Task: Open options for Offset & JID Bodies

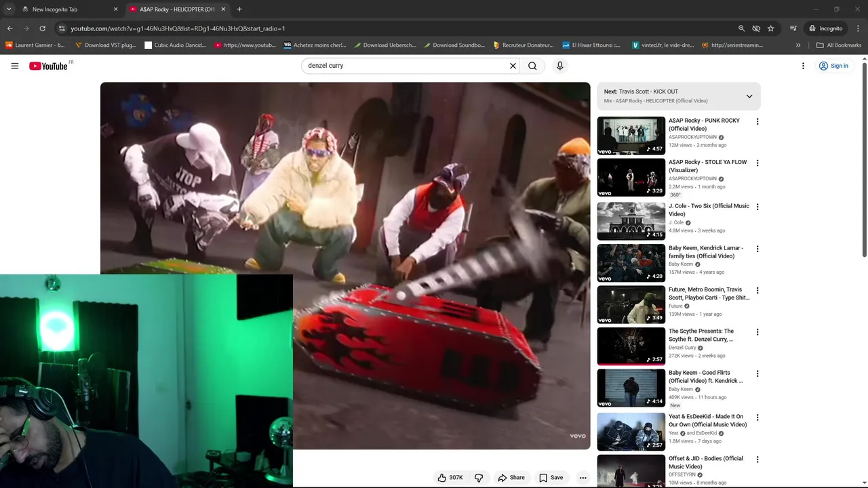Action: (x=757, y=460)
